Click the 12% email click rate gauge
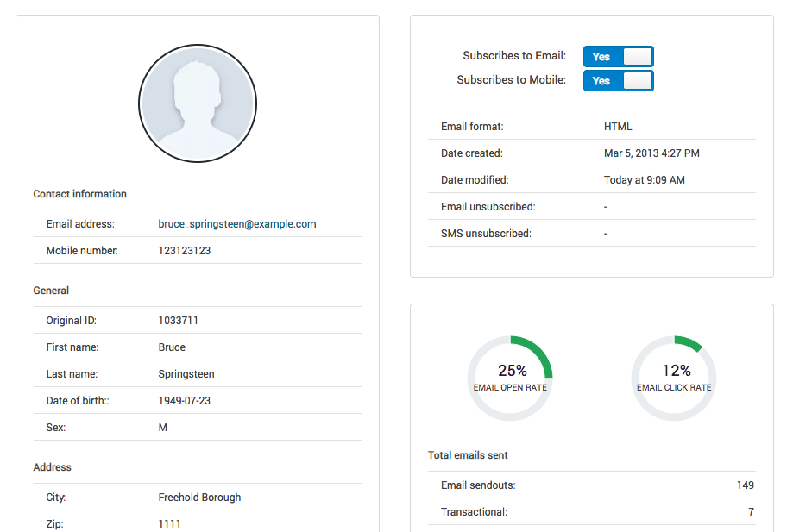The height and width of the screenshot is (532, 793). pyautogui.click(x=674, y=378)
